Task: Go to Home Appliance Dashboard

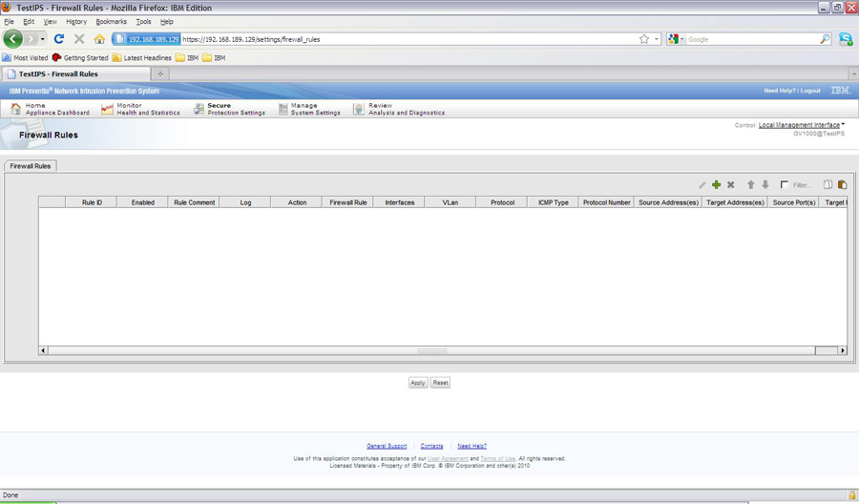Action: [51, 109]
